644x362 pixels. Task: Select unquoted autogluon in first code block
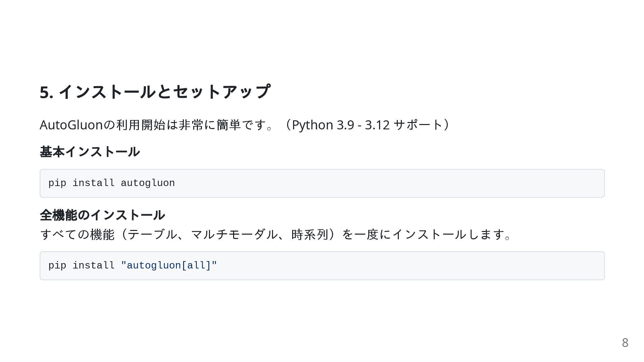pyautogui.click(x=148, y=183)
